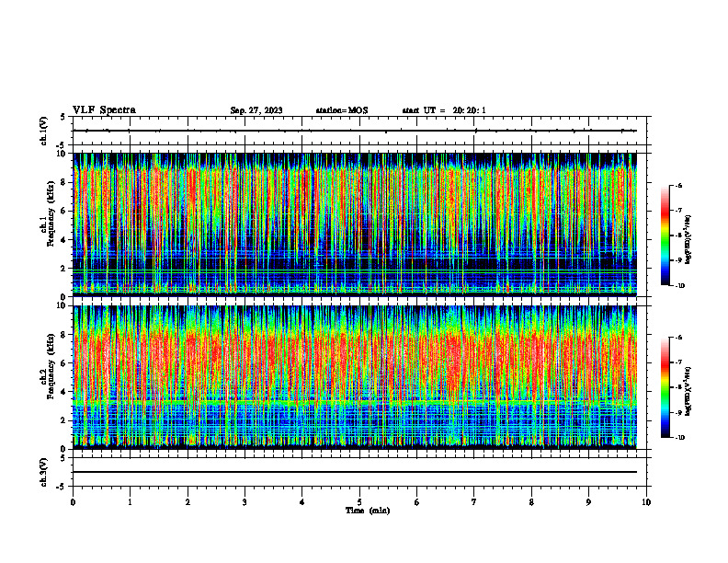Click the "9" tick on the Time axis
The image size is (728, 563).
588,502
